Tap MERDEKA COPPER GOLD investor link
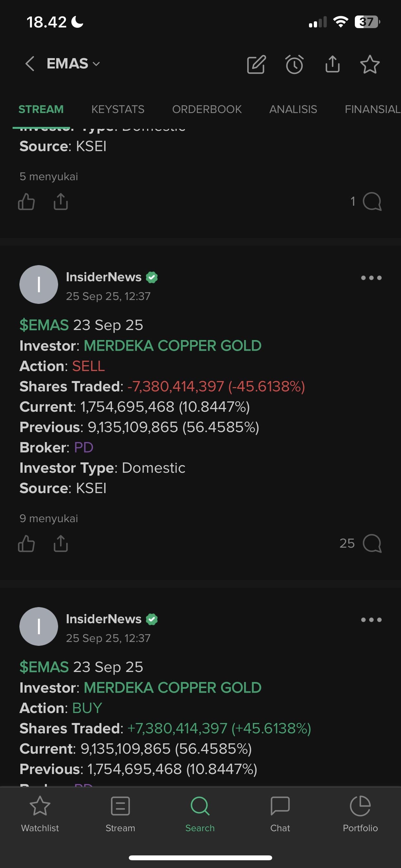This screenshot has width=401, height=868. (x=172, y=346)
